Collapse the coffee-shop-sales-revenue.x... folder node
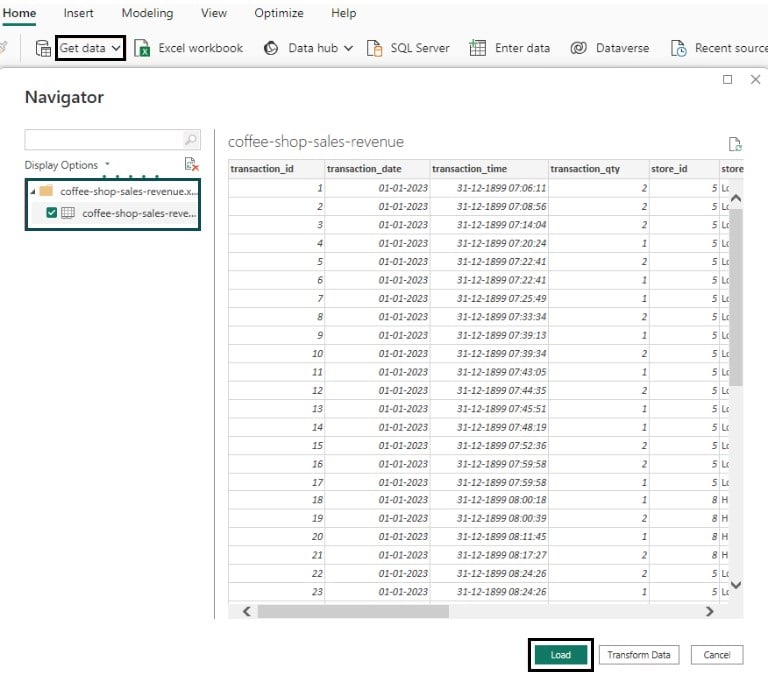 point(33,191)
